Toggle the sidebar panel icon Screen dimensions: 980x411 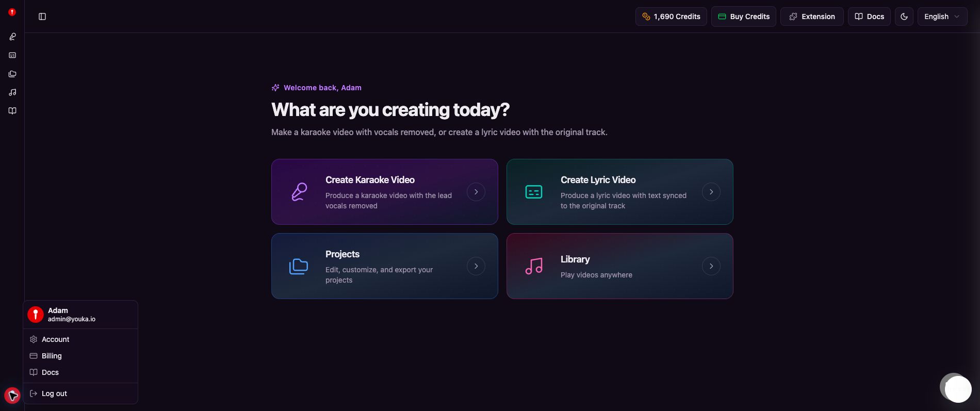tap(42, 17)
